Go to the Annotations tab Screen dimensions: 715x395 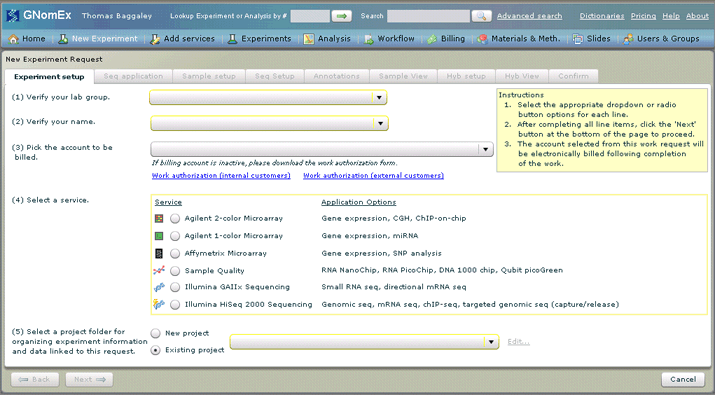coord(337,76)
